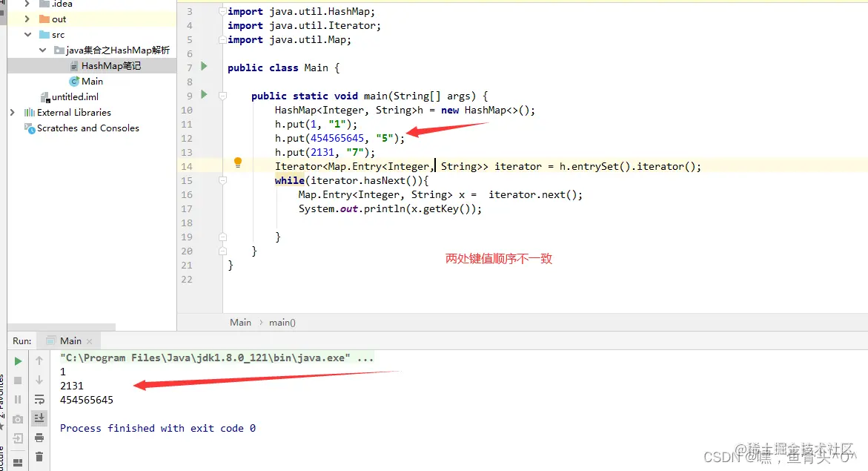Click Main in editor breadcrumb

tap(240, 323)
